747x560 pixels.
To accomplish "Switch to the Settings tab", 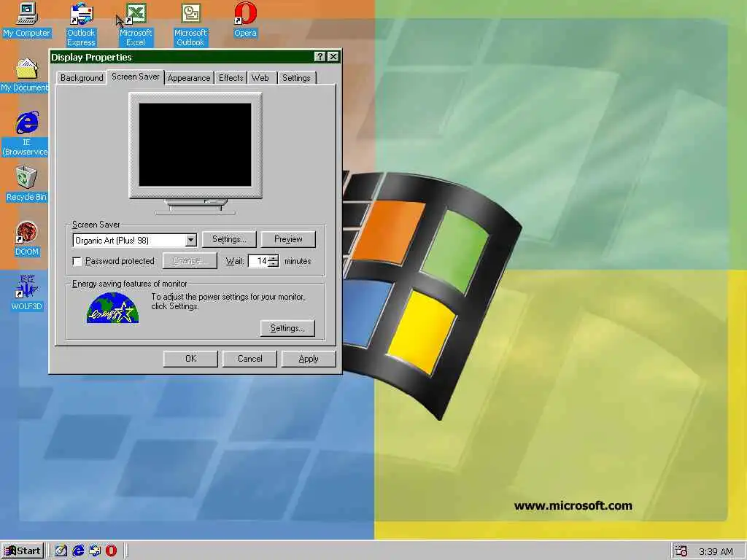I will (x=296, y=78).
